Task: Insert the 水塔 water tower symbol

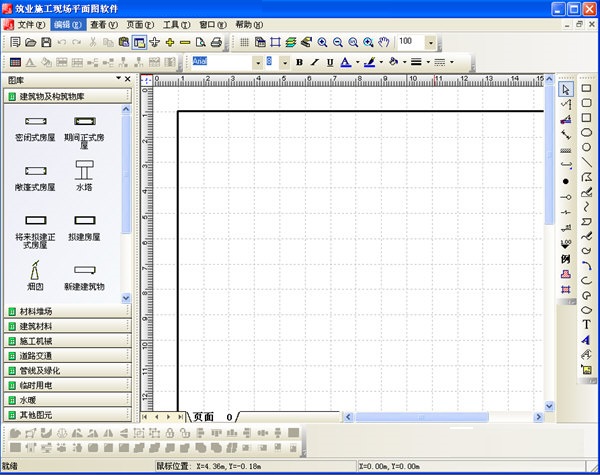Action: (x=84, y=175)
